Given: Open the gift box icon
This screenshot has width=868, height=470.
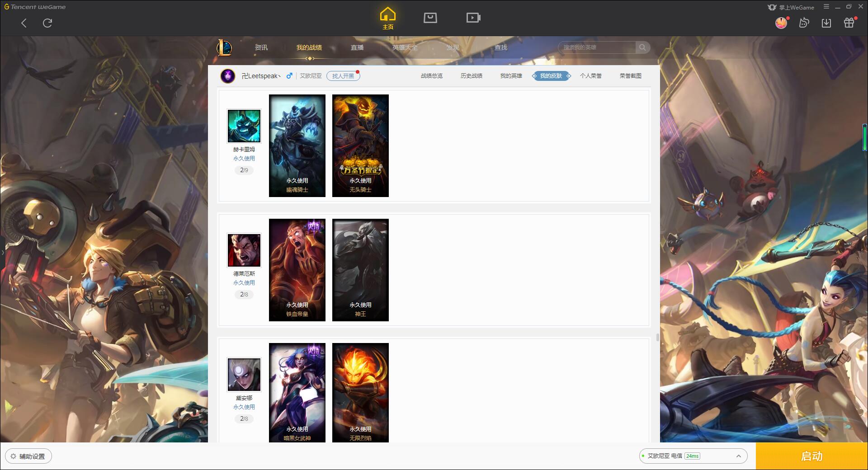Looking at the screenshot, I should (849, 23).
